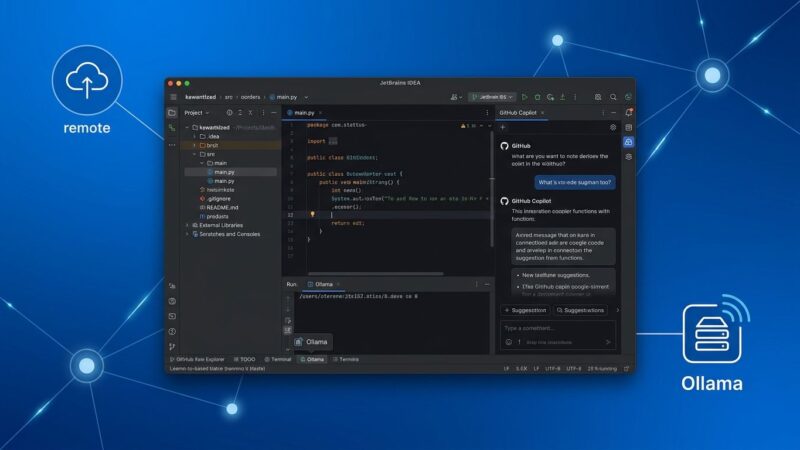The image size is (800, 450).
Task: Run the project with green play icon
Action: tap(524, 97)
